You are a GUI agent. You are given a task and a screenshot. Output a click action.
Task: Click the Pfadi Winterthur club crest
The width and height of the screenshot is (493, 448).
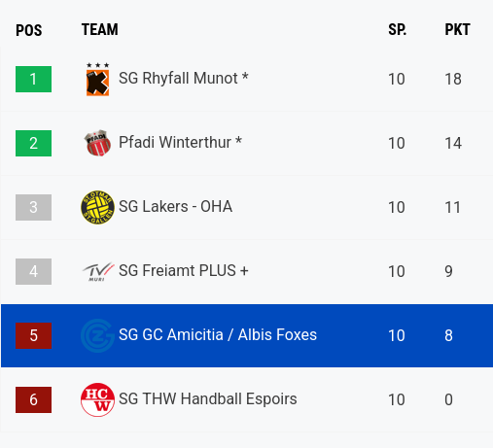(97, 143)
